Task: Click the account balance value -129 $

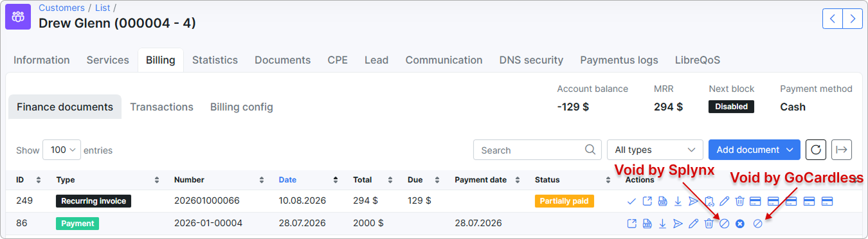Action: tap(573, 107)
